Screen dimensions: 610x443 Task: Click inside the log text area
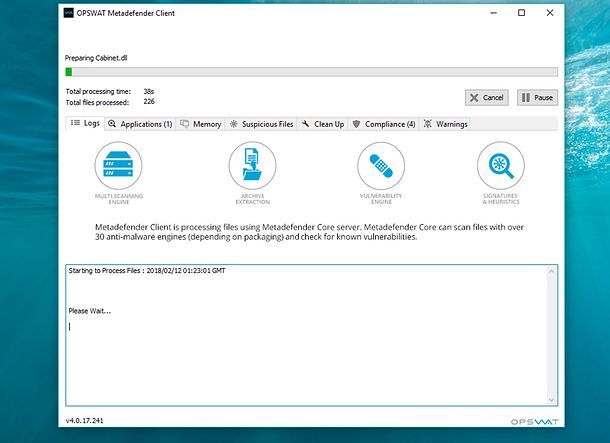pyautogui.click(x=307, y=335)
